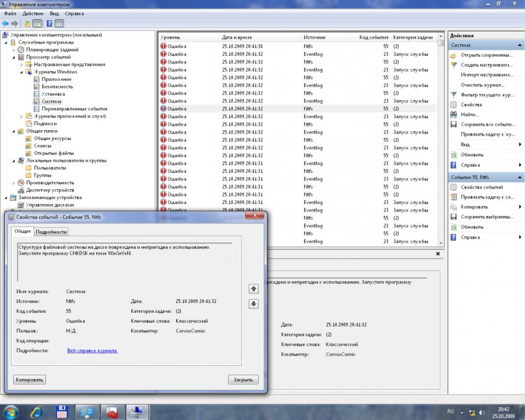Open Управление дисками in tree
This screenshot has width=525, height=420.
tap(50, 205)
